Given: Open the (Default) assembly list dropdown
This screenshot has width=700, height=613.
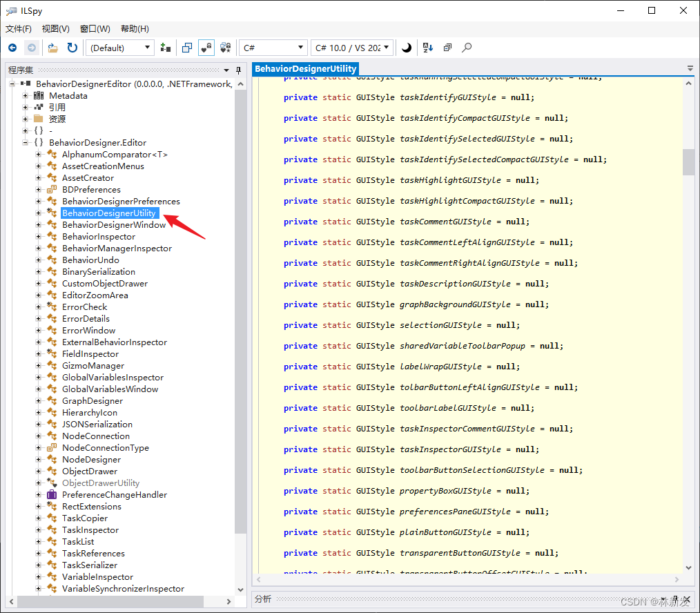Looking at the screenshot, I should (120, 48).
